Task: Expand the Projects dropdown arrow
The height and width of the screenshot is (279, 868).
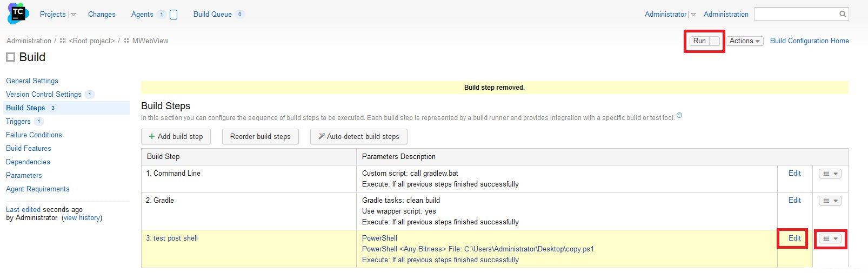Action: pyautogui.click(x=74, y=15)
